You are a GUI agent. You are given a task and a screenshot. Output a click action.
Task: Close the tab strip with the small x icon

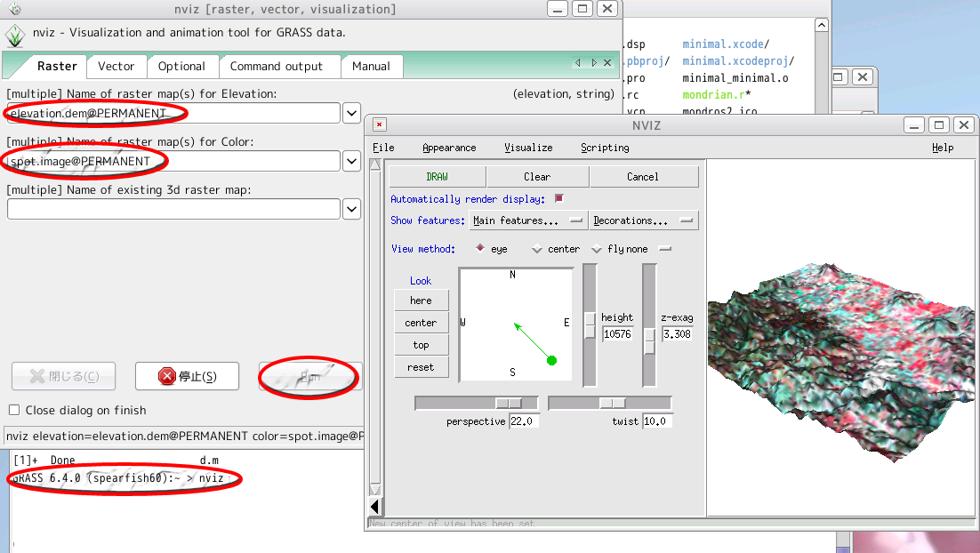click(x=608, y=63)
